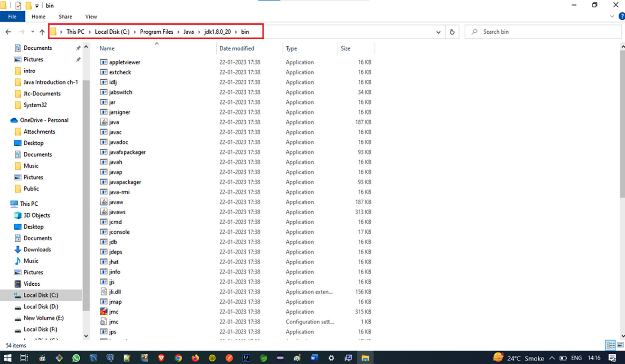
Task: Select the java application file icon
Action: 104,122
